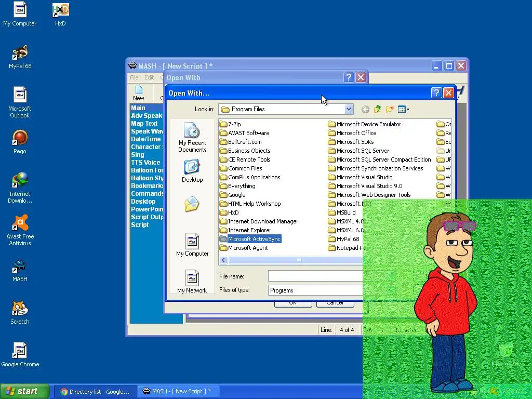The image size is (532, 399).
Task: Select the BellCraft.com folder
Action: [241, 142]
